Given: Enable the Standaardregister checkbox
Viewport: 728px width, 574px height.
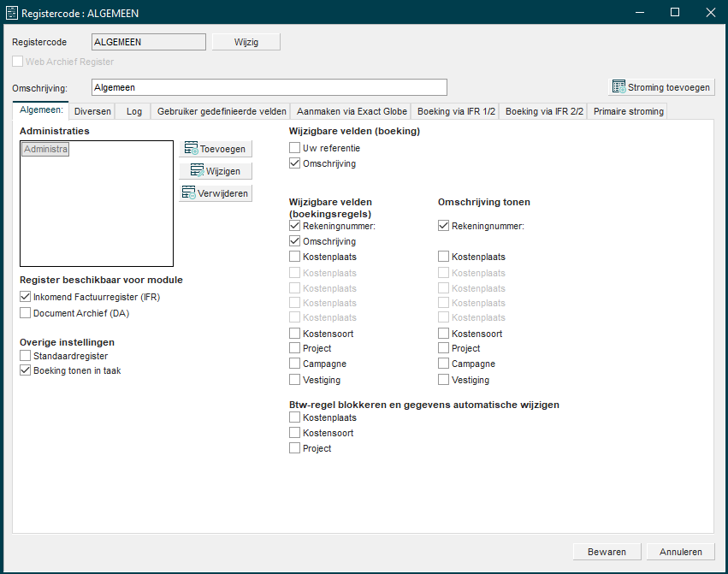Looking at the screenshot, I should (x=26, y=355).
